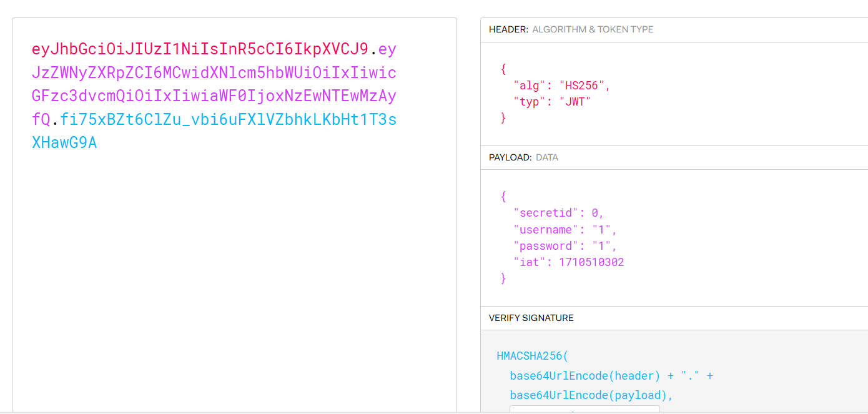Click the red header segment of the encoded token
Screen dimensions: 868x414
200,49
